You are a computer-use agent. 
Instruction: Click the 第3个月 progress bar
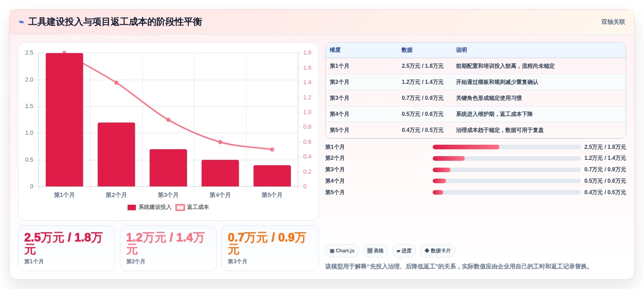[x=507, y=170]
